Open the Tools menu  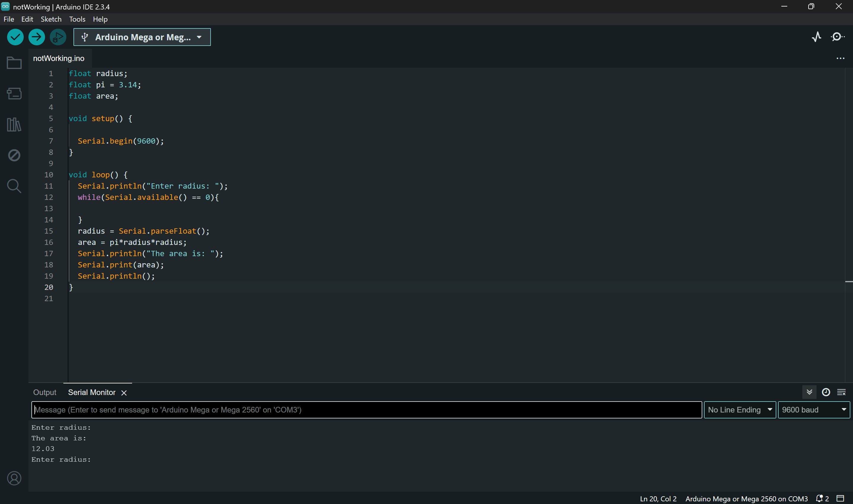coord(77,19)
